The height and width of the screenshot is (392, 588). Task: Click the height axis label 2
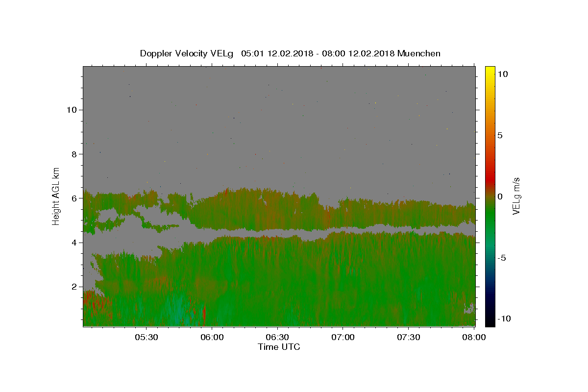pos(74,287)
